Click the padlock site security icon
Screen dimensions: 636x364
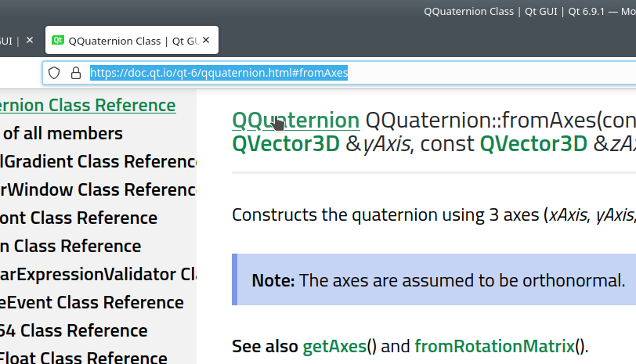[x=76, y=73]
